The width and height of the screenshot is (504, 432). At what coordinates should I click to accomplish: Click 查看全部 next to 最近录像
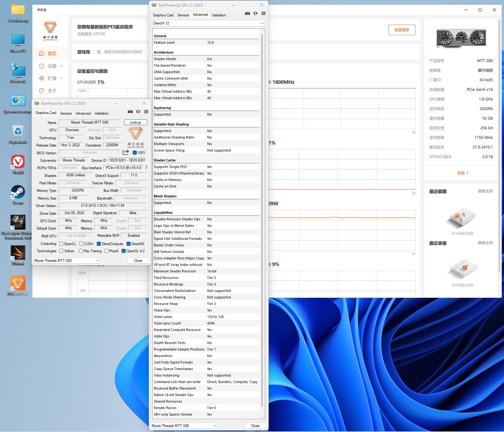pos(485,243)
